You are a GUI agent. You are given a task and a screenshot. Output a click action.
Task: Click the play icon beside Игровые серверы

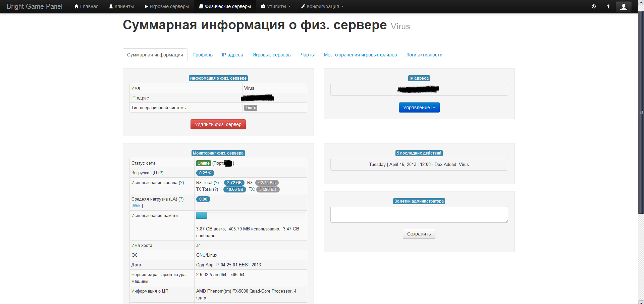[146, 6]
